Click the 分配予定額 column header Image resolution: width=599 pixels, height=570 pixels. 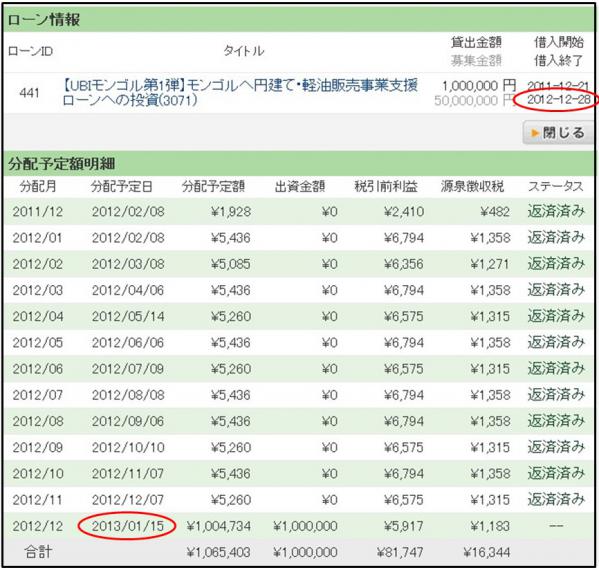pyautogui.click(x=213, y=186)
